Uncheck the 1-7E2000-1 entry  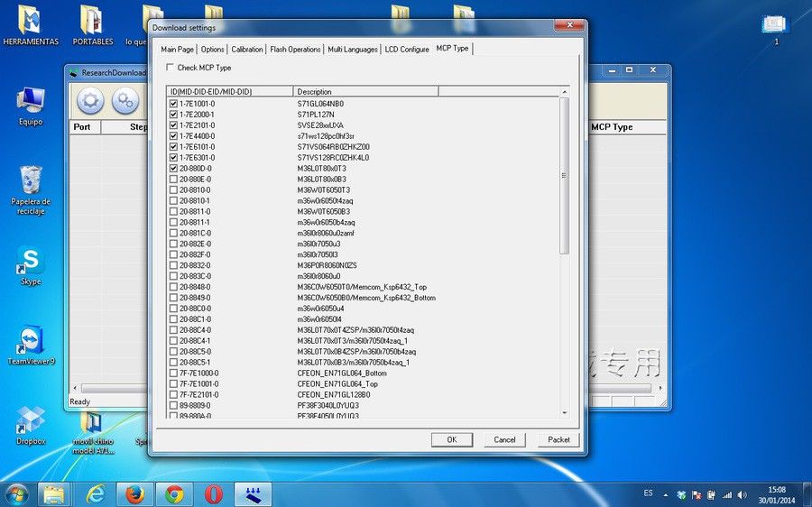(x=173, y=115)
